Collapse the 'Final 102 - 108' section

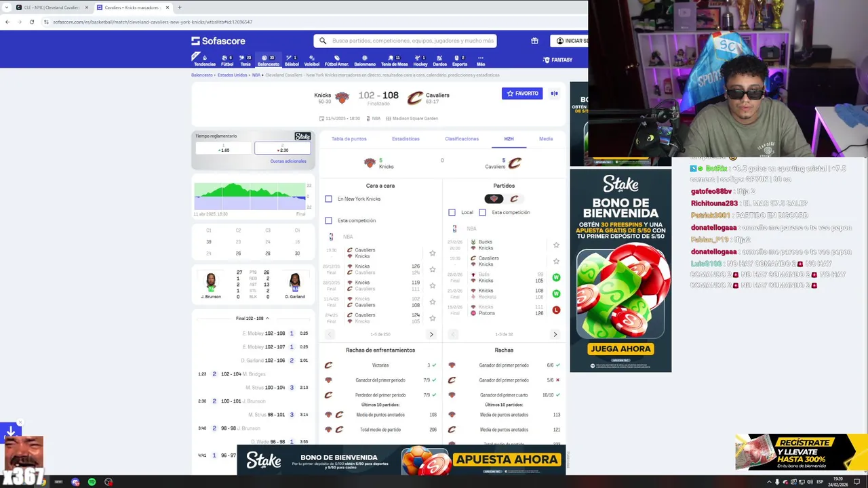pyautogui.click(x=252, y=318)
